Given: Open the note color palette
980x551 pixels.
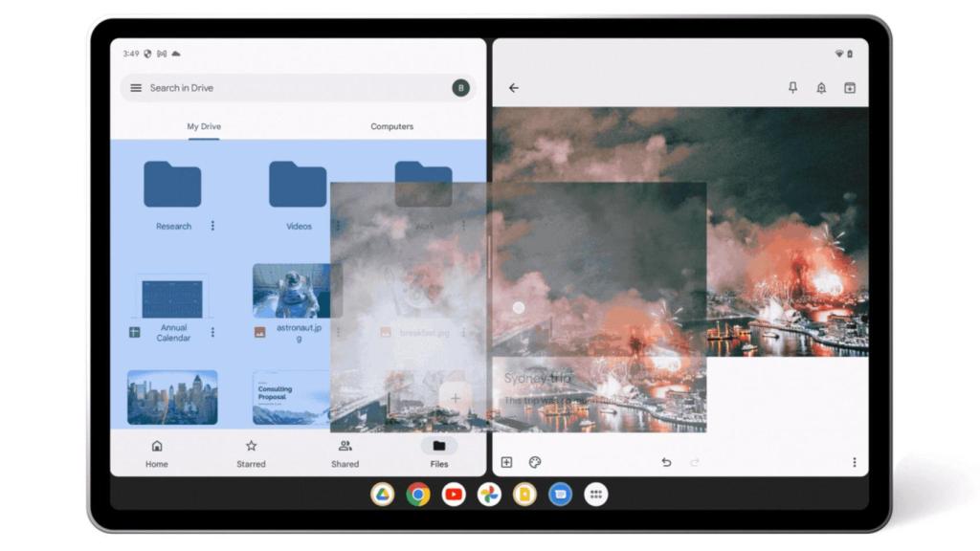Looking at the screenshot, I should [x=535, y=462].
